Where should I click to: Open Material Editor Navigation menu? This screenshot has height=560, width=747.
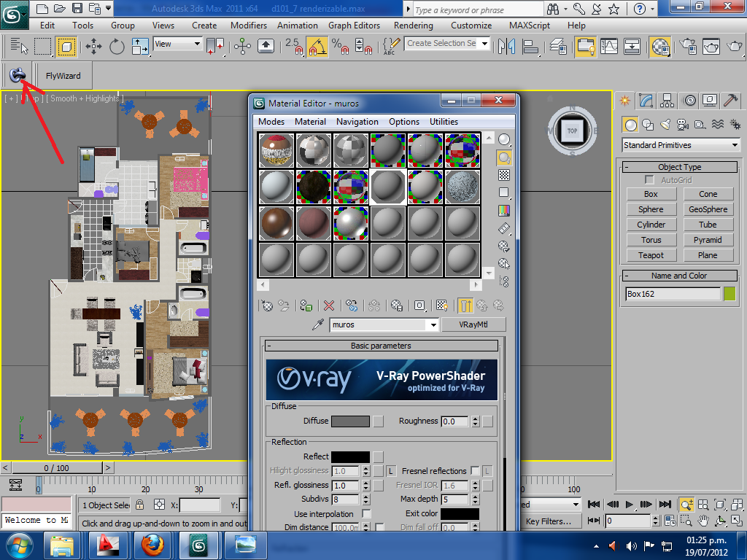tap(357, 122)
